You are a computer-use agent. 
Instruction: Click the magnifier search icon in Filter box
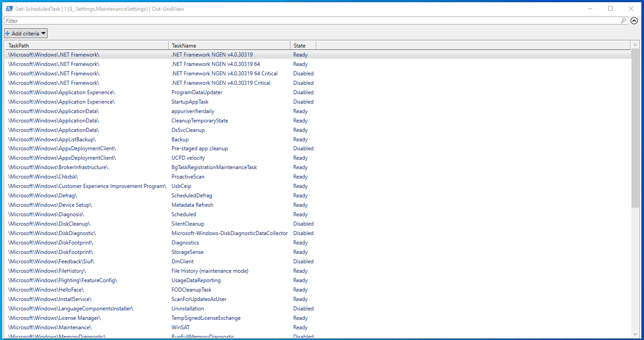(623, 21)
